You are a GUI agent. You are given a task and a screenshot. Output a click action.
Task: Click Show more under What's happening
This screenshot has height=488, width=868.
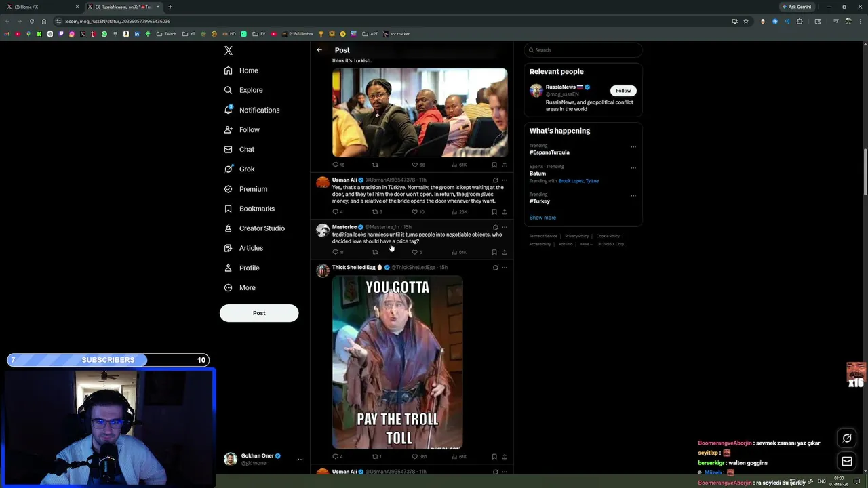pos(542,218)
